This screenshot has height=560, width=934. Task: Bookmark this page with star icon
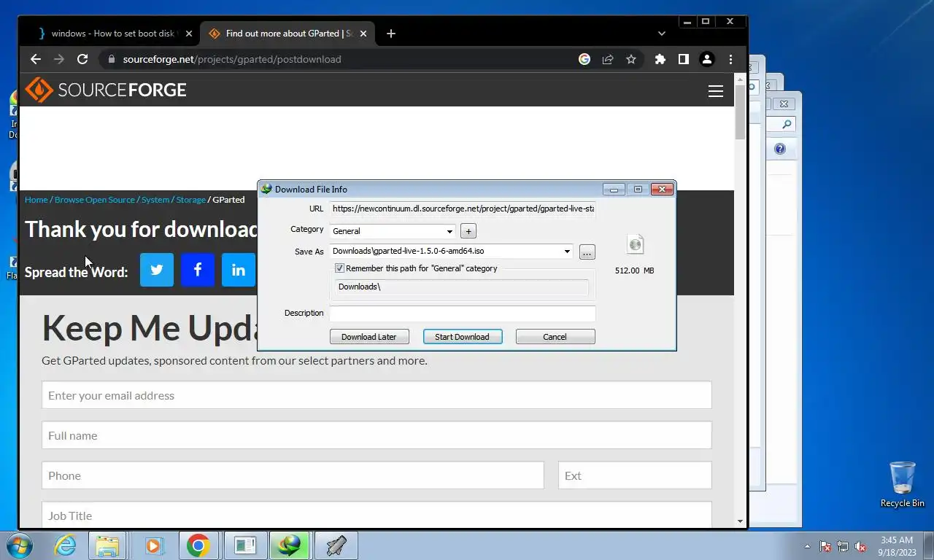coord(631,59)
